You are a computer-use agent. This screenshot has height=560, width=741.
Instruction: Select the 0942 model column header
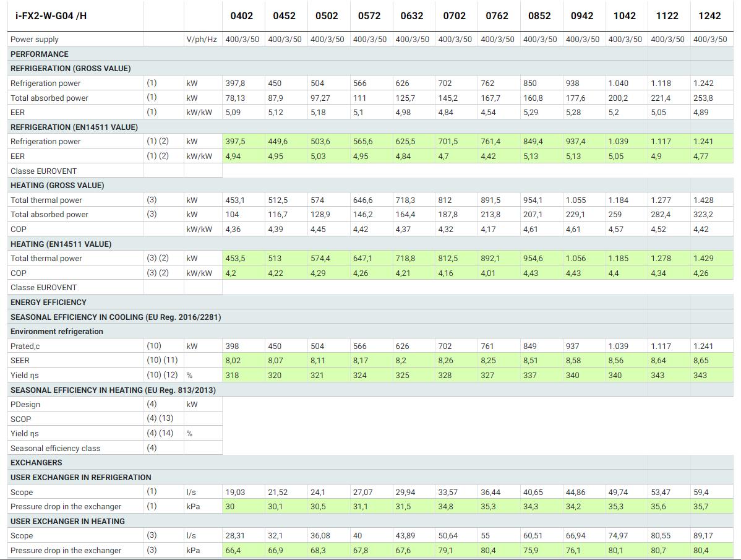pyautogui.click(x=582, y=16)
